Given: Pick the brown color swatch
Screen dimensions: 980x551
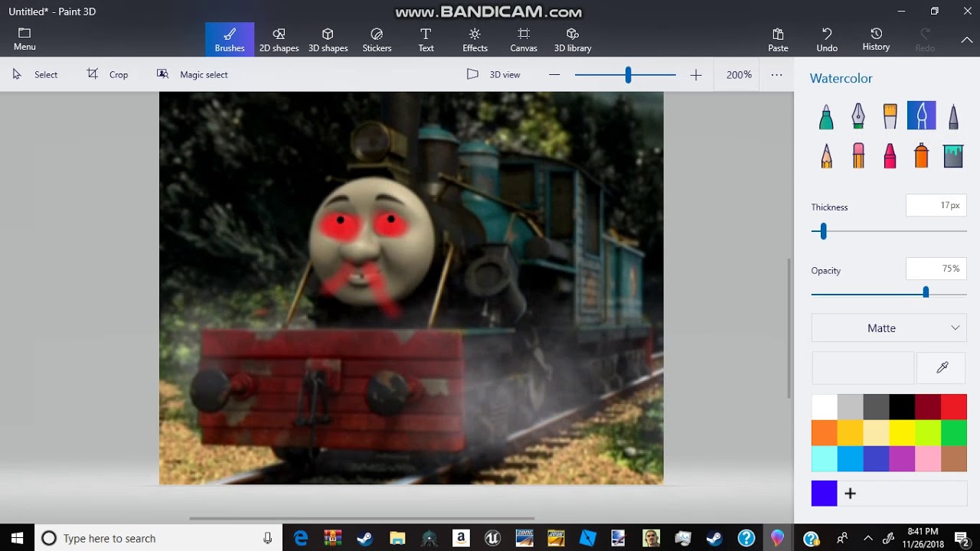Looking at the screenshot, I should (x=954, y=459).
